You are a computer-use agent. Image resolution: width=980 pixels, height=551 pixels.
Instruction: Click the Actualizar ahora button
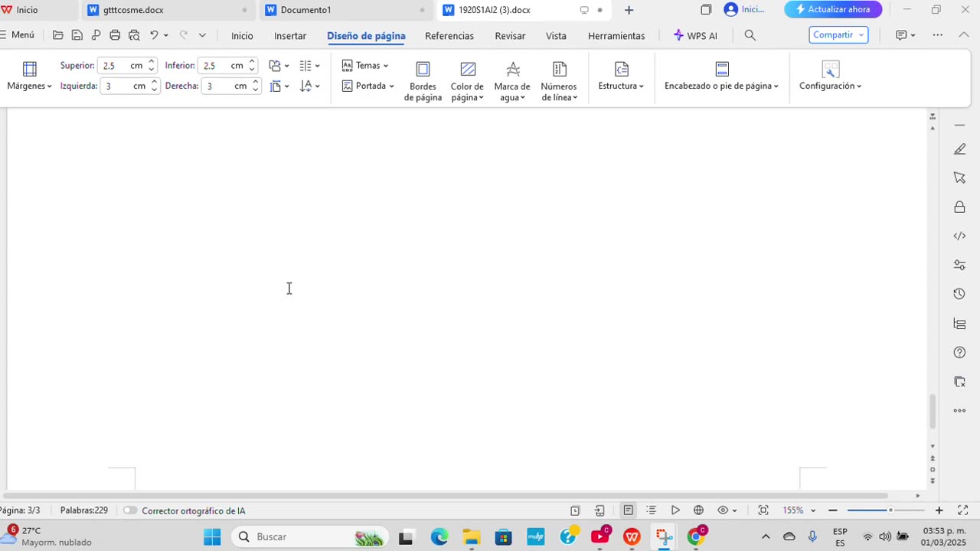tap(833, 9)
